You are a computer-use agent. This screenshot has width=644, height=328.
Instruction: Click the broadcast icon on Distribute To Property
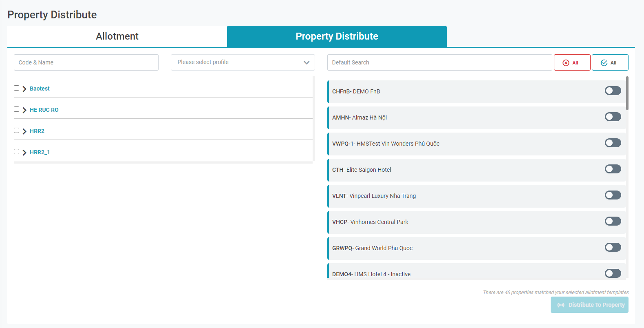tap(561, 305)
